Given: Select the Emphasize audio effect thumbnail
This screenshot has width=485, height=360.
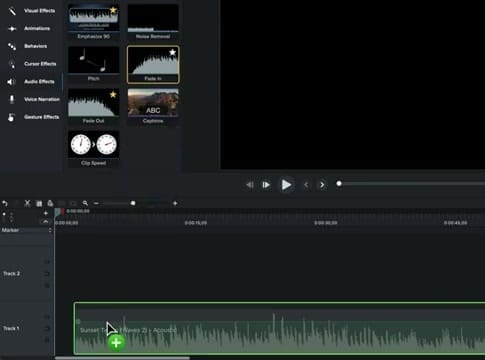Looking at the screenshot, I should (x=94, y=22).
